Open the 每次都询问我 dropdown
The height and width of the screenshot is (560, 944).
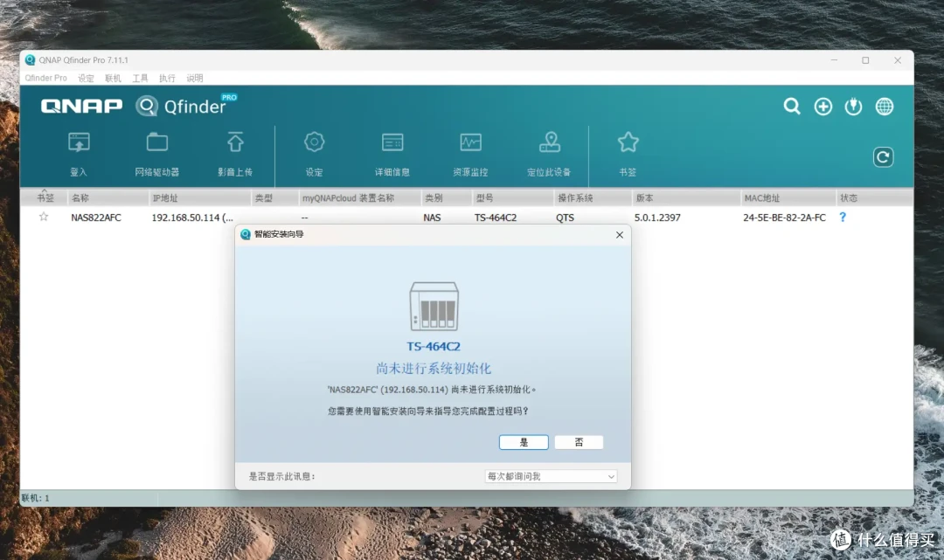551,476
